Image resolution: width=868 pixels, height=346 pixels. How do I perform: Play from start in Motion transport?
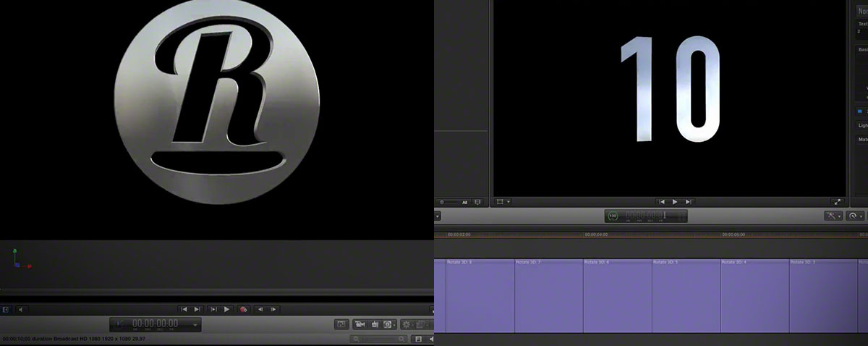(x=214, y=309)
